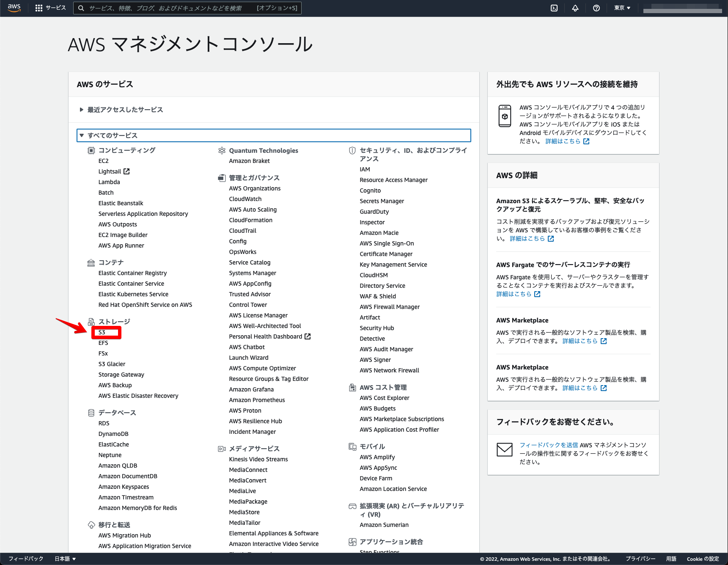Click external link icon next to Lightsail
This screenshot has height=565, width=728.
pyautogui.click(x=126, y=171)
